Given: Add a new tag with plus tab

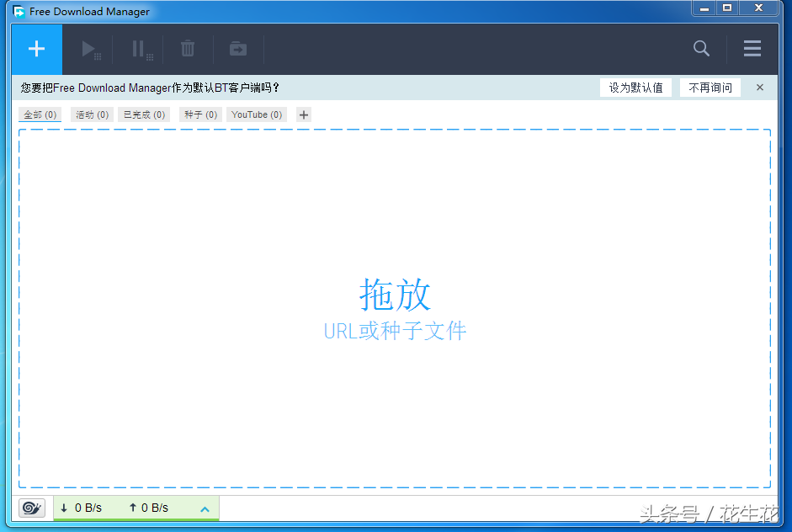Looking at the screenshot, I should (x=304, y=114).
